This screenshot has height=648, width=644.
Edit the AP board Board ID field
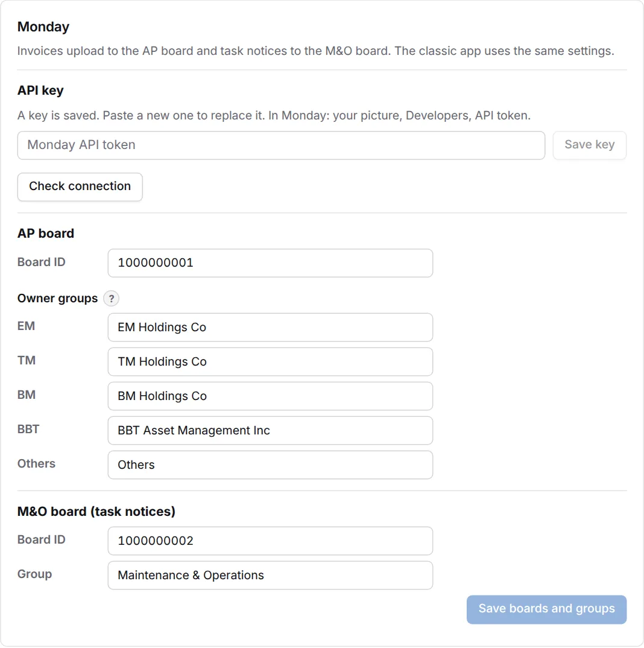point(270,263)
